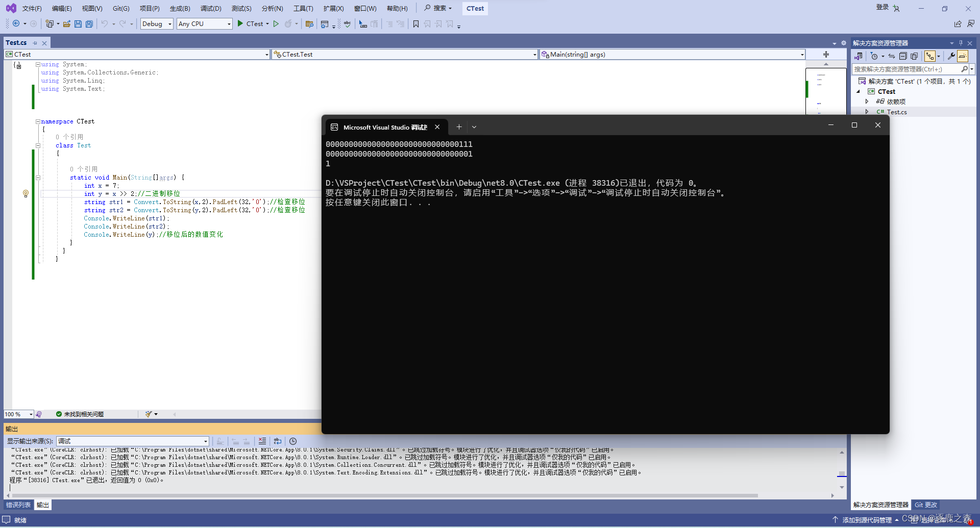Click the abc spell check icon

tap(347, 23)
